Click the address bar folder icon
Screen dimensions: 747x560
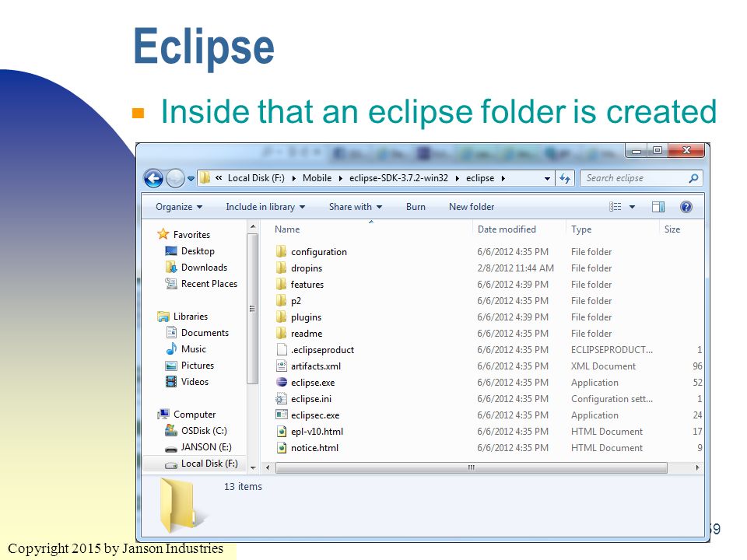pyautogui.click(x=205, y=178)
